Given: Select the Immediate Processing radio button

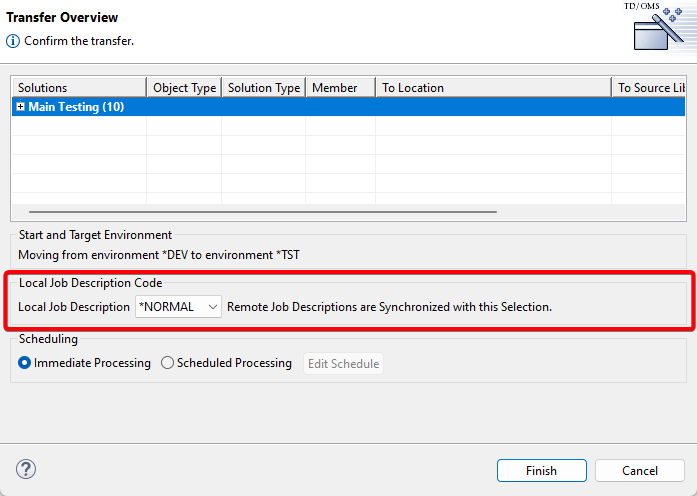Looking at the screenshot, I should click(25, 363).
